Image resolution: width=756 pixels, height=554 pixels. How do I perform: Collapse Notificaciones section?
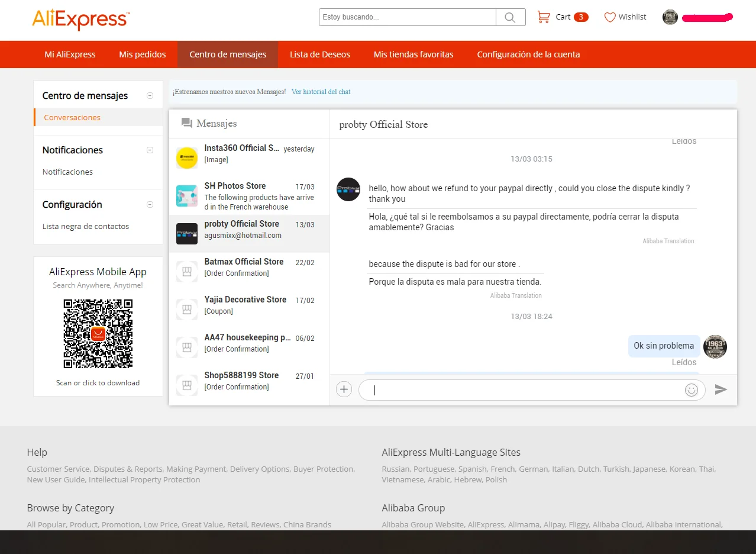pyautogui.click(x=150, y=150)
